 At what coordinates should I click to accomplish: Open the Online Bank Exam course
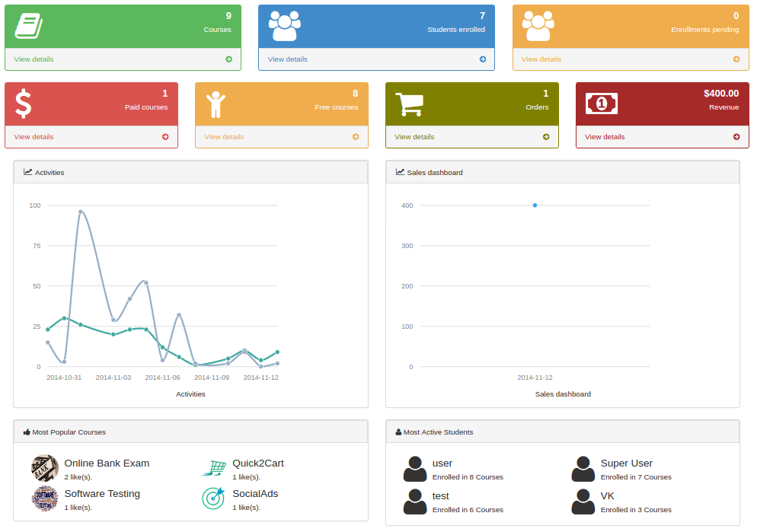coord(107,463)
